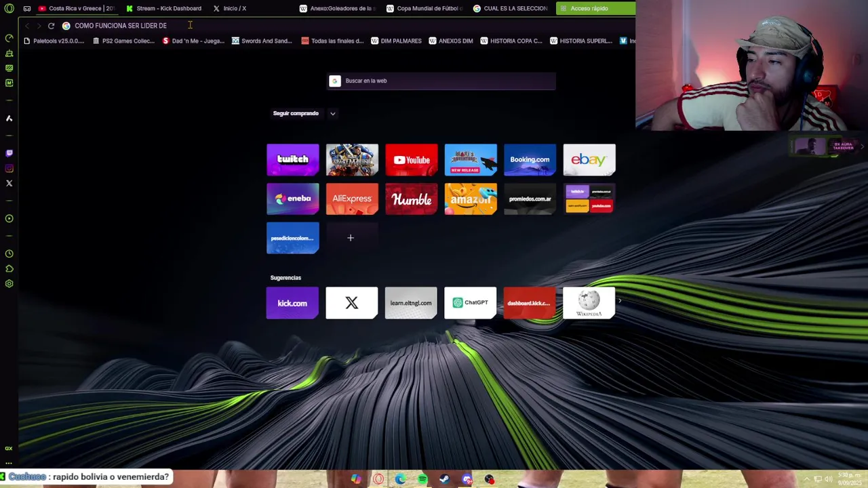Open HISTORIA COPA bookmark

click(511, 41)
